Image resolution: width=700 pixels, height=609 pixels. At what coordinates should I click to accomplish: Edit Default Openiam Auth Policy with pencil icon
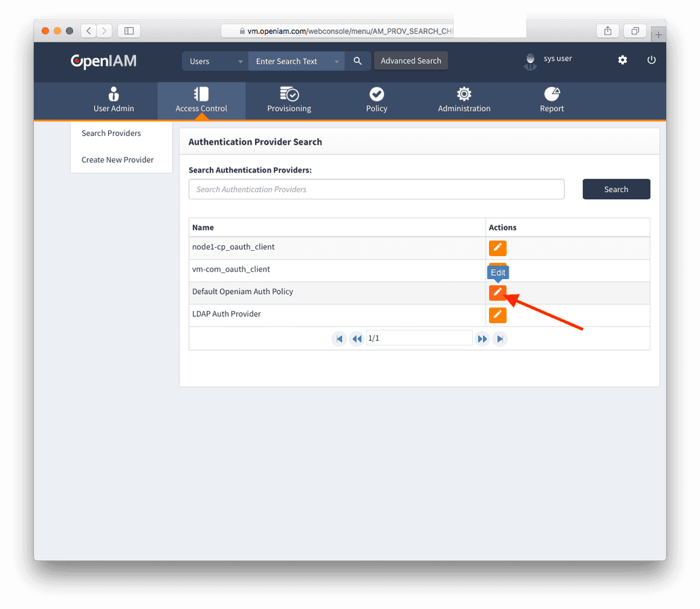[x=497, y=292]
